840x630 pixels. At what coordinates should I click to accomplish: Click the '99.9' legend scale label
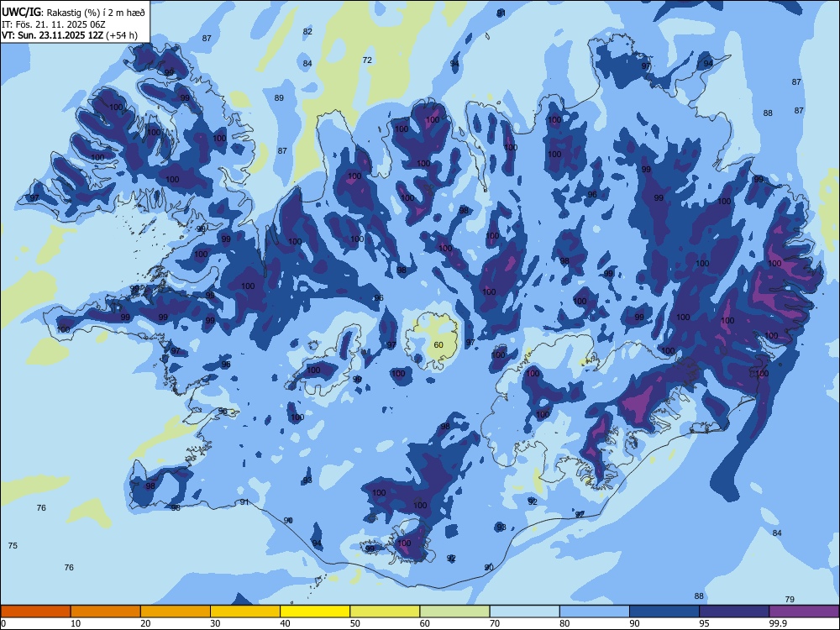click(x=777, y=623)
